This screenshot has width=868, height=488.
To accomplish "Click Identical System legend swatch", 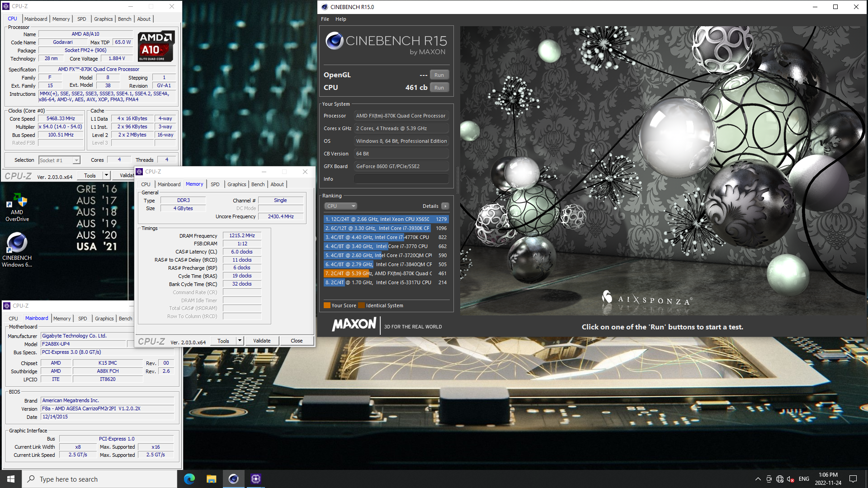I will coord(361,305).
